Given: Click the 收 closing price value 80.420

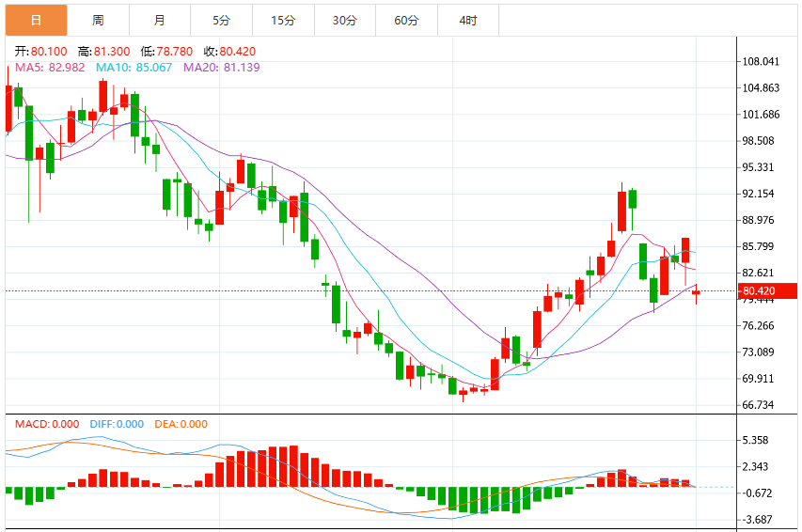Looking at the screenshot, I should click(x=237, y=52).
